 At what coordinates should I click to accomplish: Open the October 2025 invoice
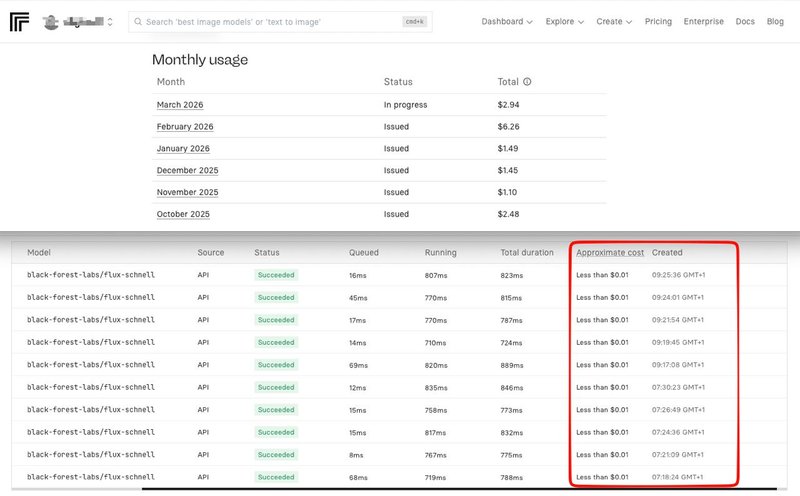pyautogui.click(x=183, y=214)
